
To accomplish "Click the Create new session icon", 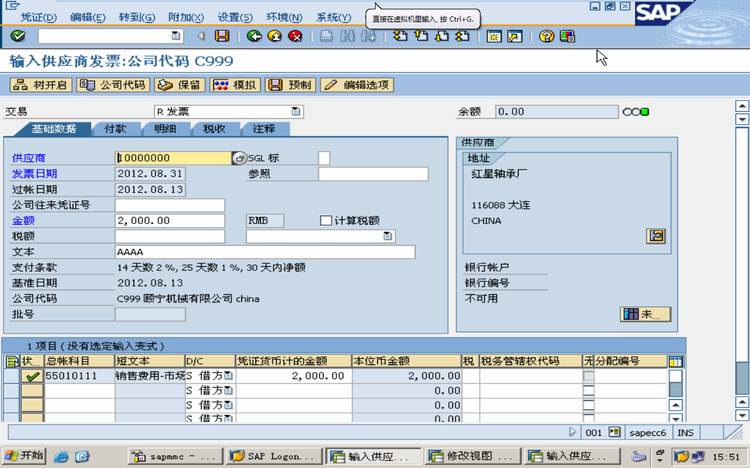I will 494,36.
